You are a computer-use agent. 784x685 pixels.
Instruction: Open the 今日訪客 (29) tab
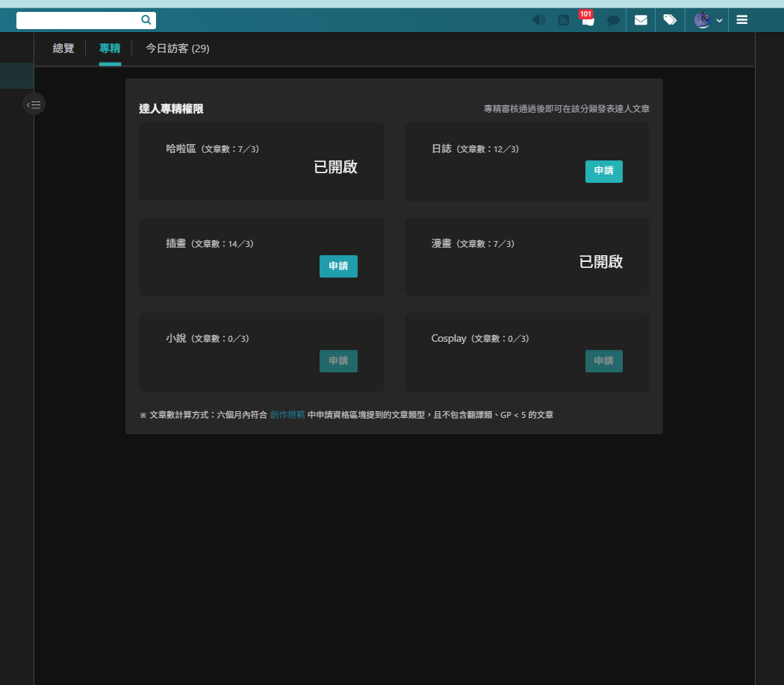(x=178, y=49)
